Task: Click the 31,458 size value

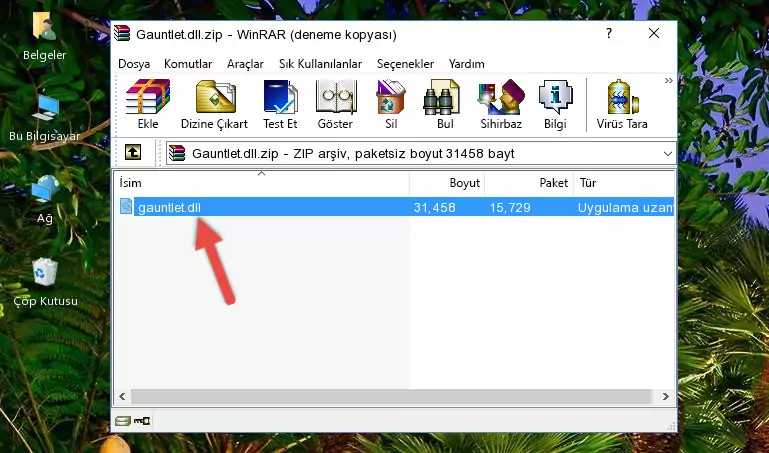Action: [434, 207]
